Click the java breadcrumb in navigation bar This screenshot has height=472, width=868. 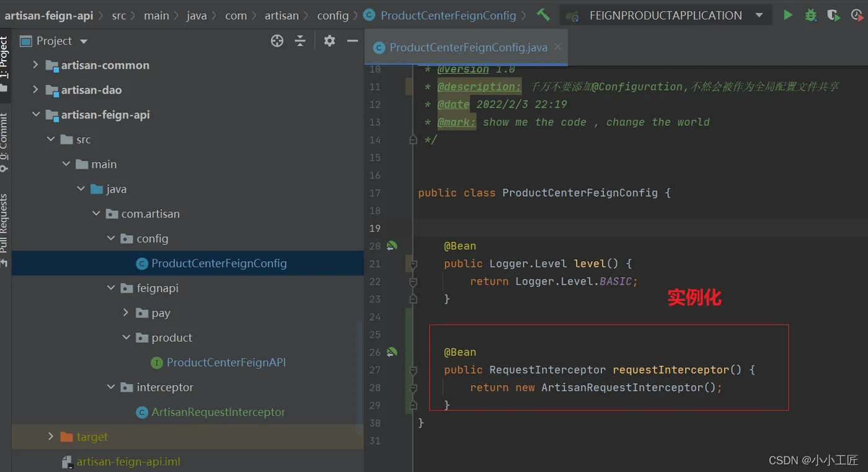(197, 16)
